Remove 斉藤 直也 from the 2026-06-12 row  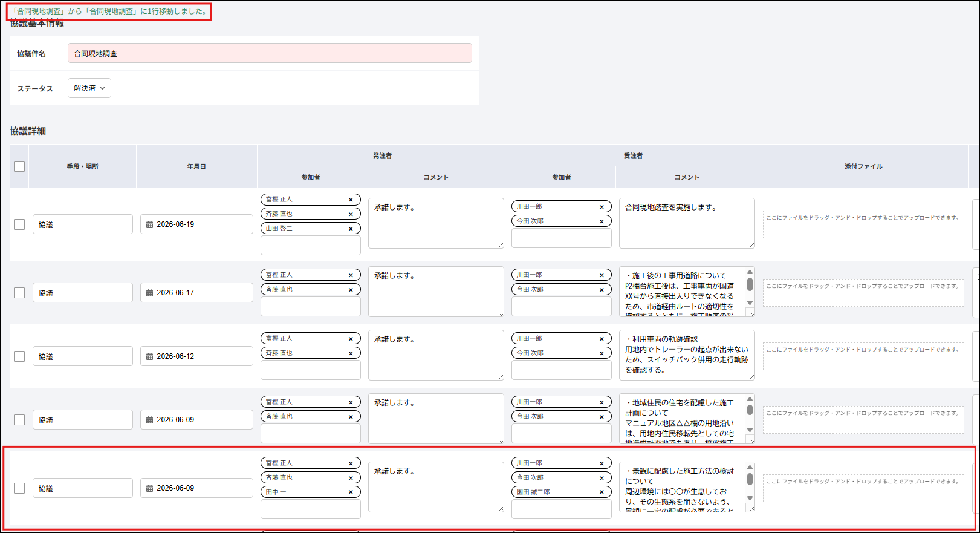351,353
